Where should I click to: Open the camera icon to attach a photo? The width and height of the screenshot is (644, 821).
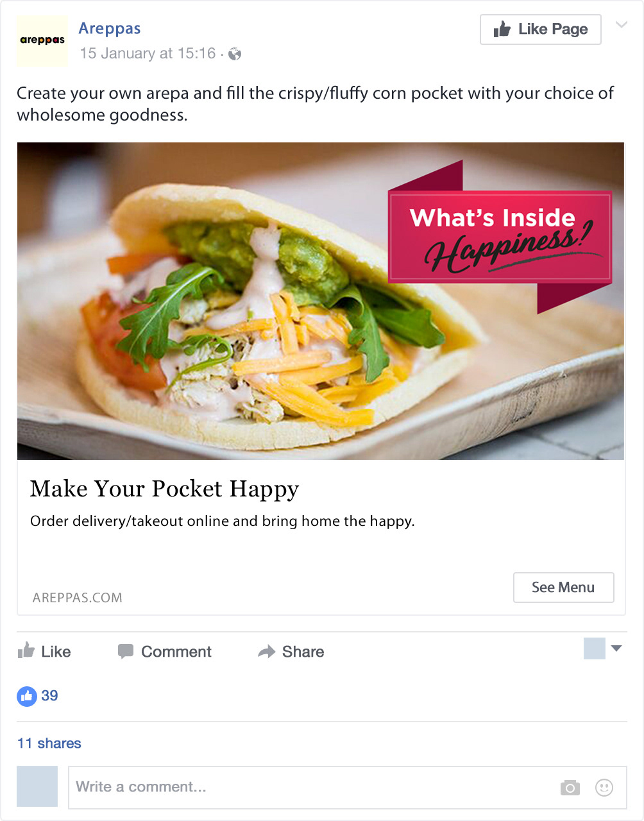570,788
